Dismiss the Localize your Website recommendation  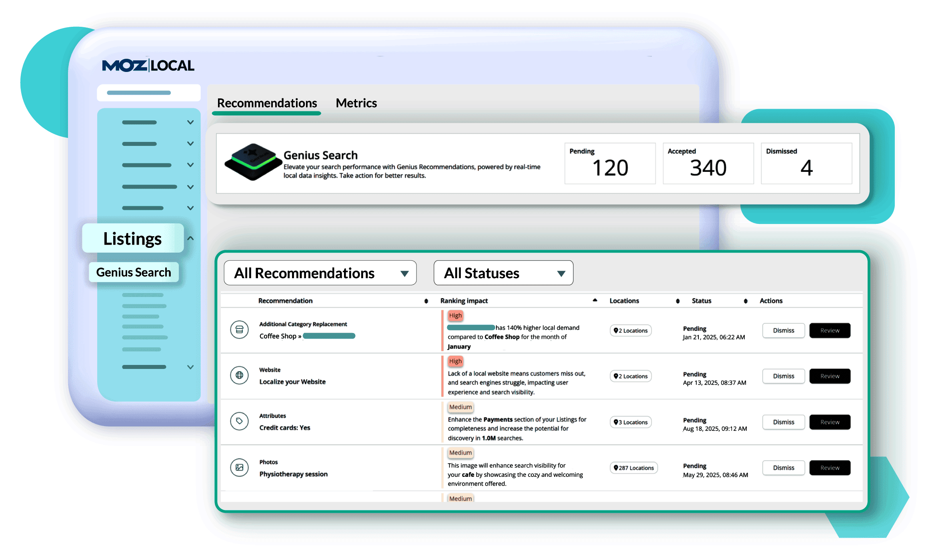tap(783, 376)
